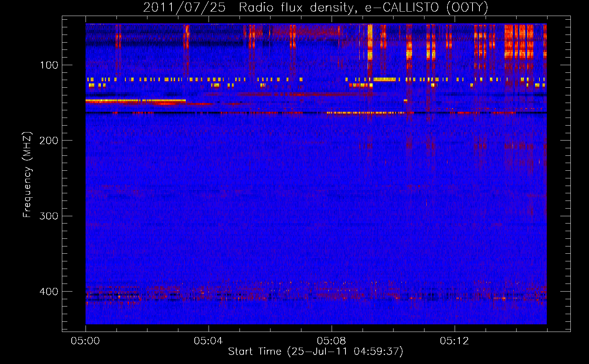This screenshot has height=364, width=589.
Task: Click the 05:00 time tick label
Action: pyautogui.click(x=86, y=341)
